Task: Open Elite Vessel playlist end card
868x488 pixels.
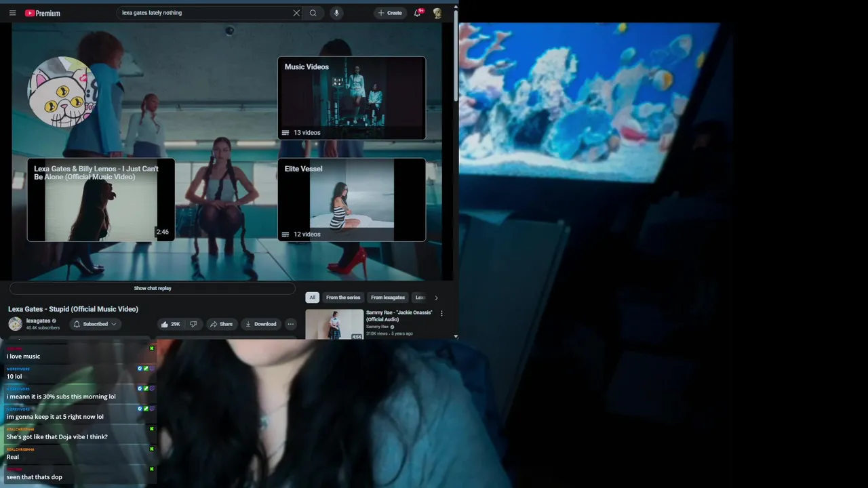Action: click(351, 200)
